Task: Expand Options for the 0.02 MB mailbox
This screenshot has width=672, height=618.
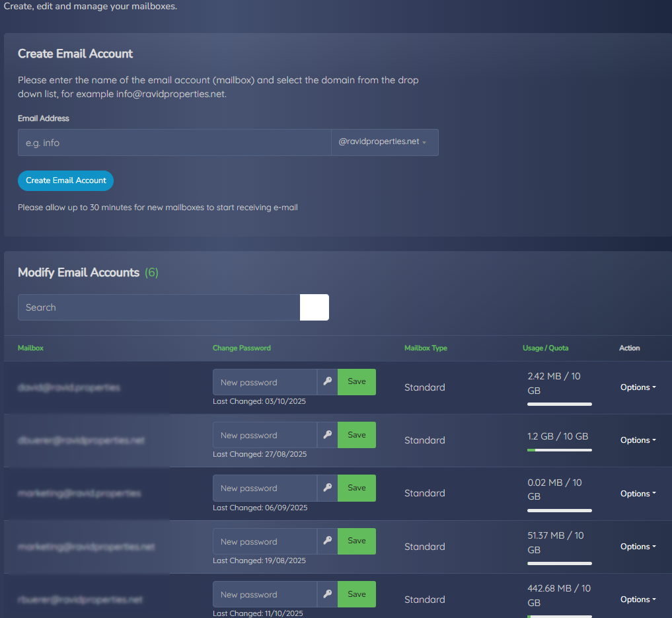Action: [638, 494]
